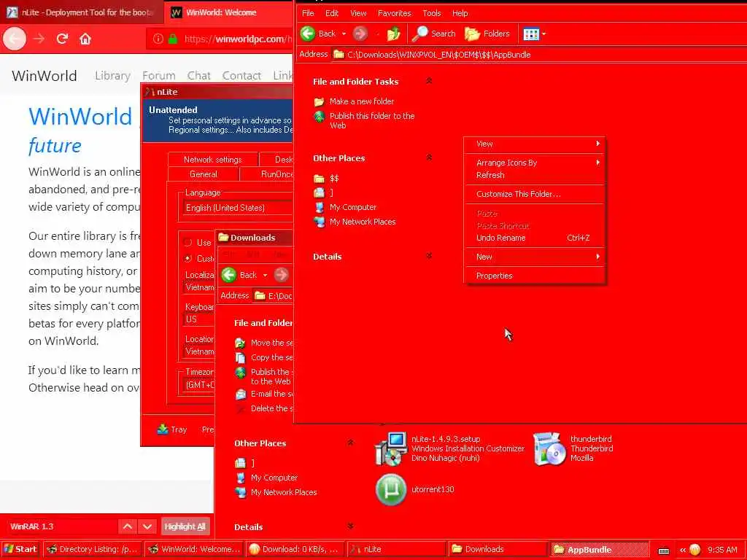Image resolution: width=747 pixels, height=560 pixels.
Task: Click Properties in context menu
Action: click(535, 276)
